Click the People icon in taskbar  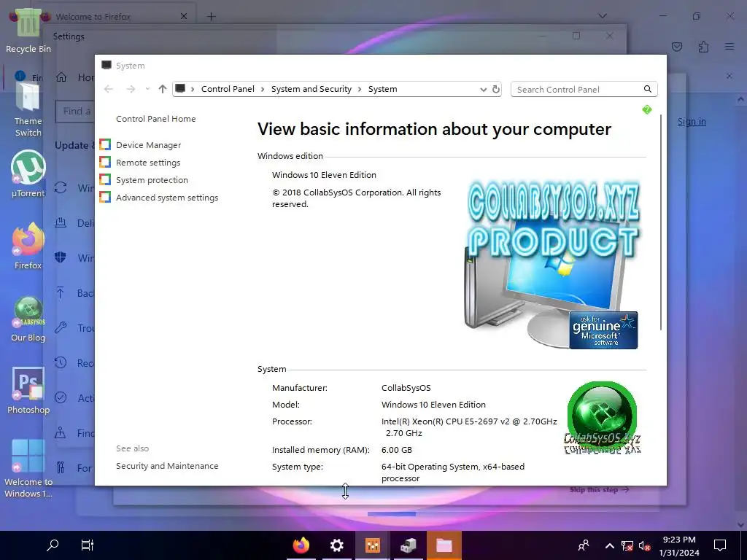click(583, 545)
